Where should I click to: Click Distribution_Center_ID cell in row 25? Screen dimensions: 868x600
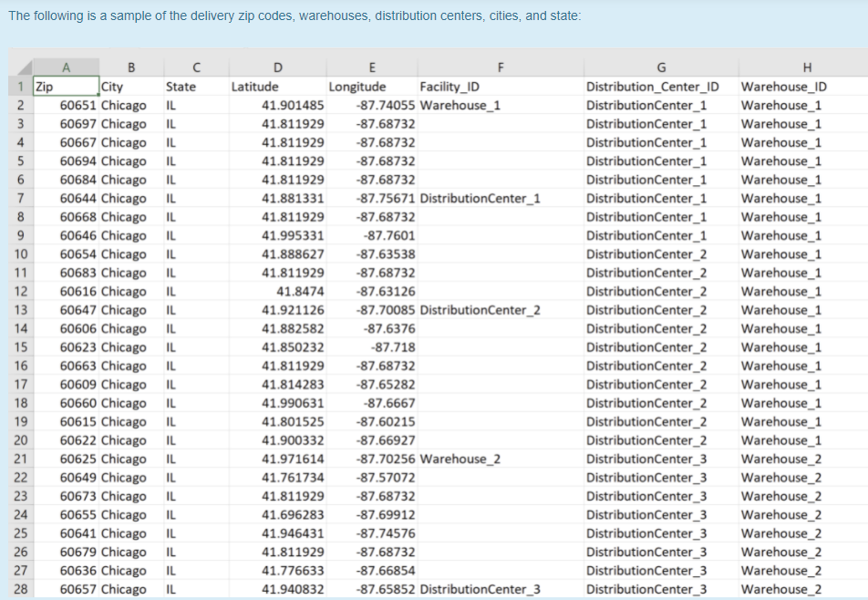[x=661, y=533]
